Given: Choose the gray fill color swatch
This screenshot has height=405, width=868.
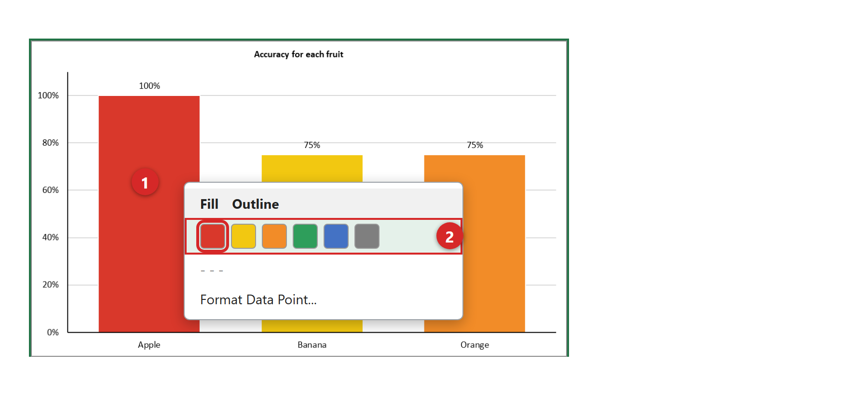Looking at the screenshot, I should [x=367, y=236].
